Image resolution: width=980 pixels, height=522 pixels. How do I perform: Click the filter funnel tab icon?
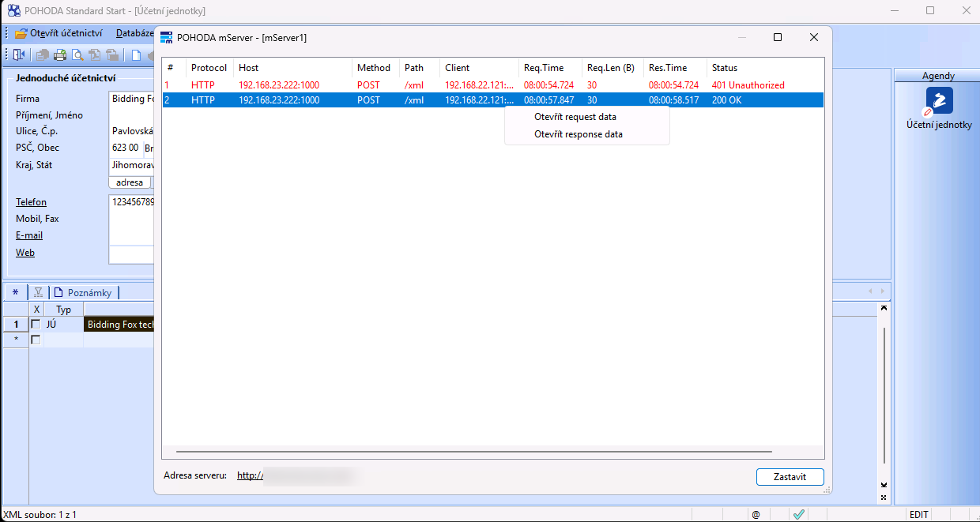(38, 292)
